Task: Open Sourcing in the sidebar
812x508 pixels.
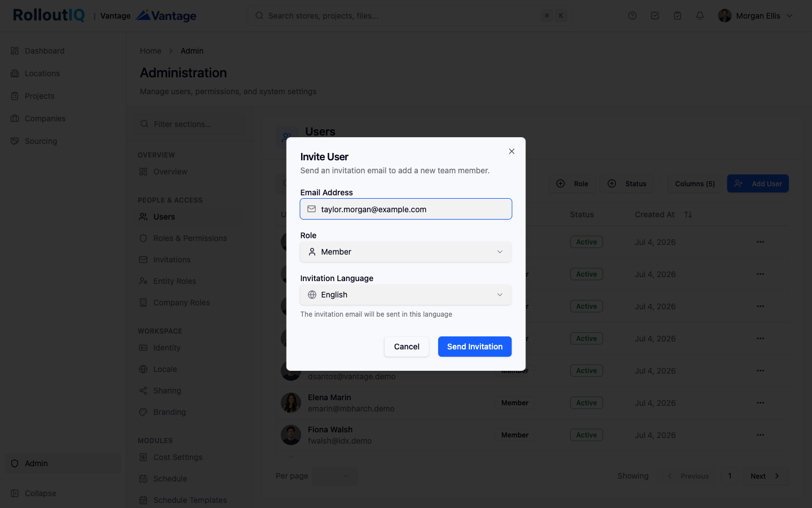Action: coord(63,141)
